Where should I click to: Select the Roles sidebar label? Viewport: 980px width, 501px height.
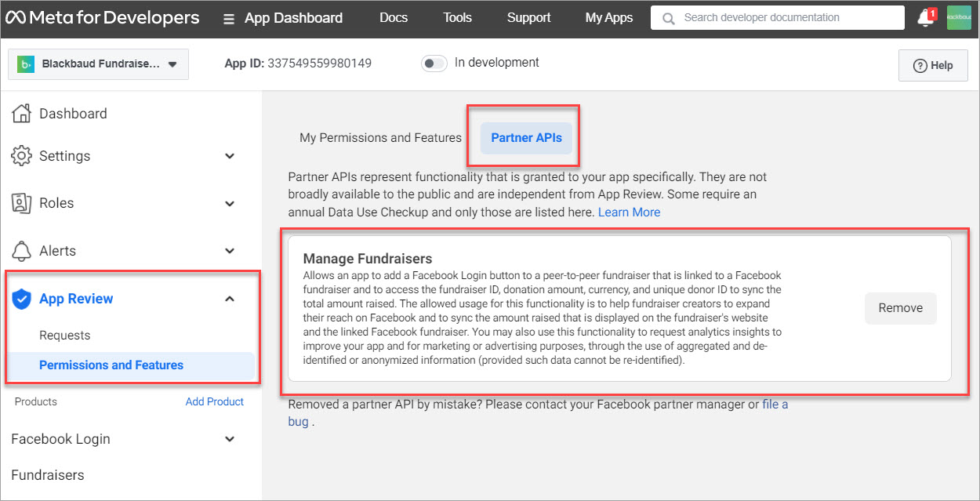pos(56,203)
